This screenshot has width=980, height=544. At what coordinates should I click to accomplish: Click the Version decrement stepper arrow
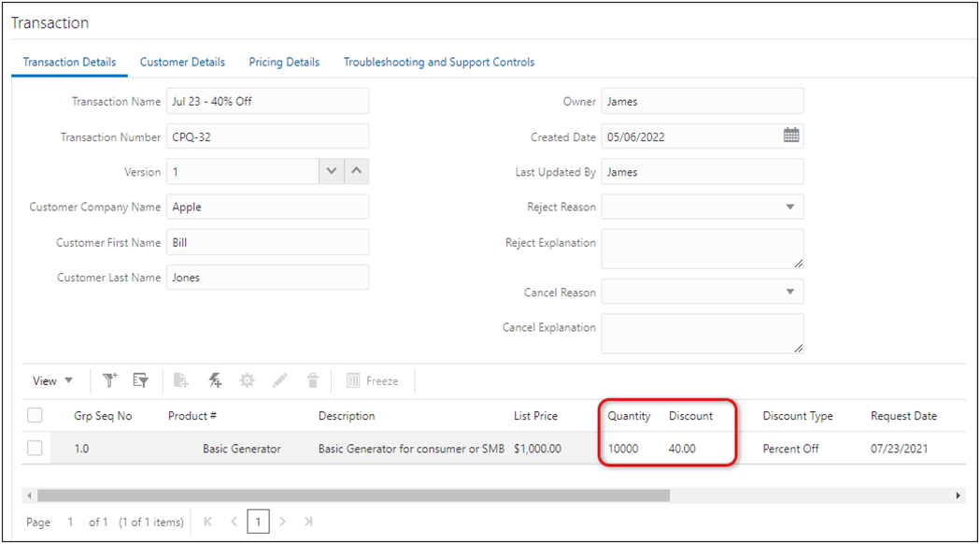[x=332, y=171]
